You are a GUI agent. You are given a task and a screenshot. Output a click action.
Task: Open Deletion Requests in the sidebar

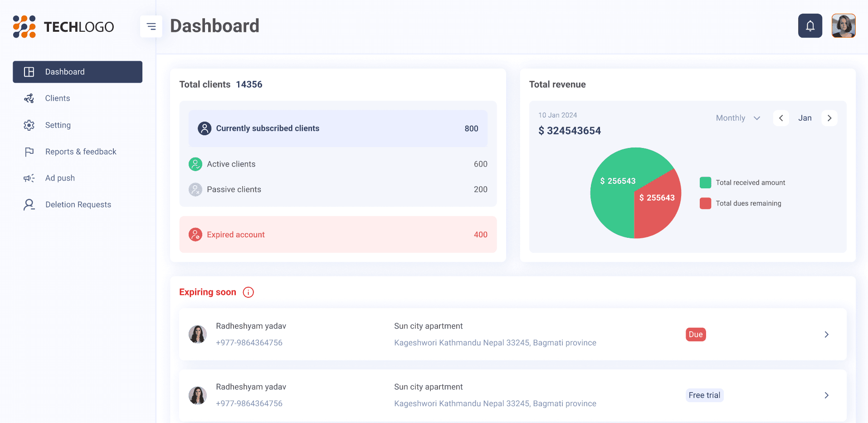point(78,205)
